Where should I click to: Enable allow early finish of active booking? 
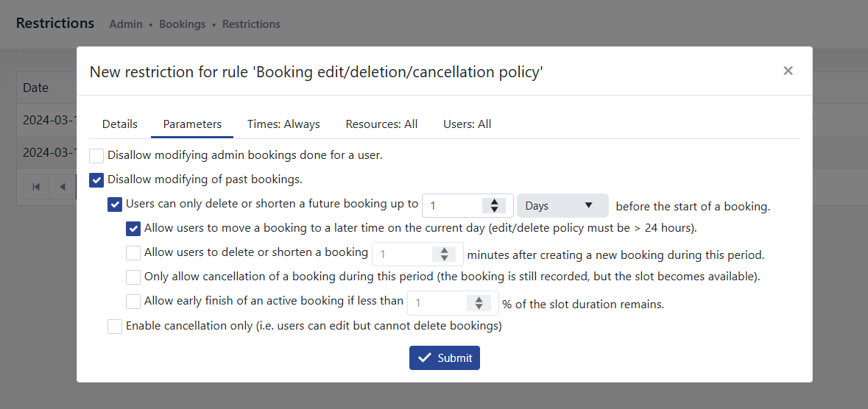tap(133, 302)
